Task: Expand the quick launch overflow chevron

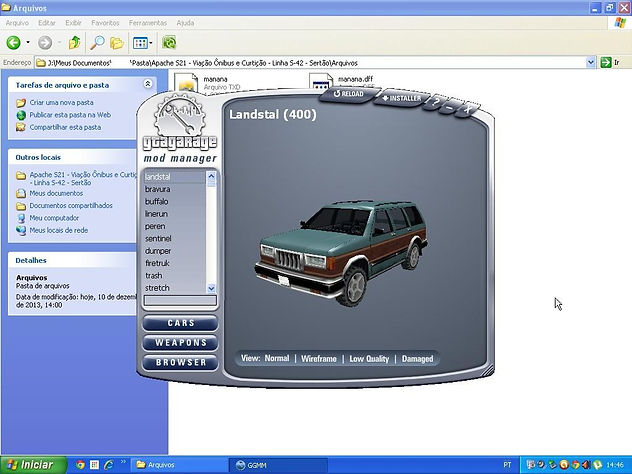Action: [123, 462]
